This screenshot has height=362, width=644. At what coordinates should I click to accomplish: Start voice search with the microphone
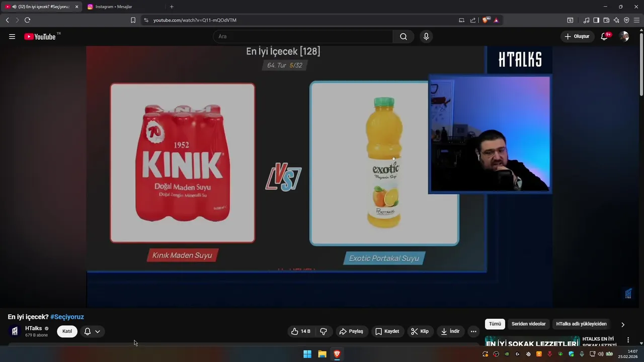[x=426, y=36]
